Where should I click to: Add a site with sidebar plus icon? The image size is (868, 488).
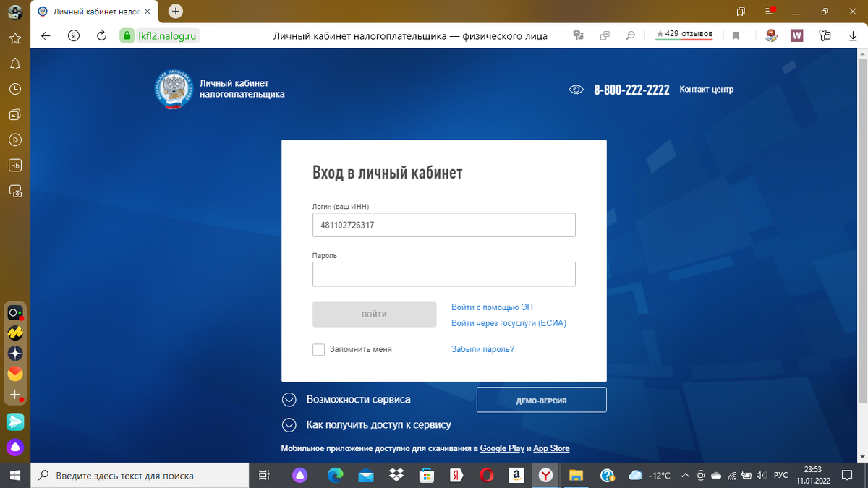tap(14, 394)
